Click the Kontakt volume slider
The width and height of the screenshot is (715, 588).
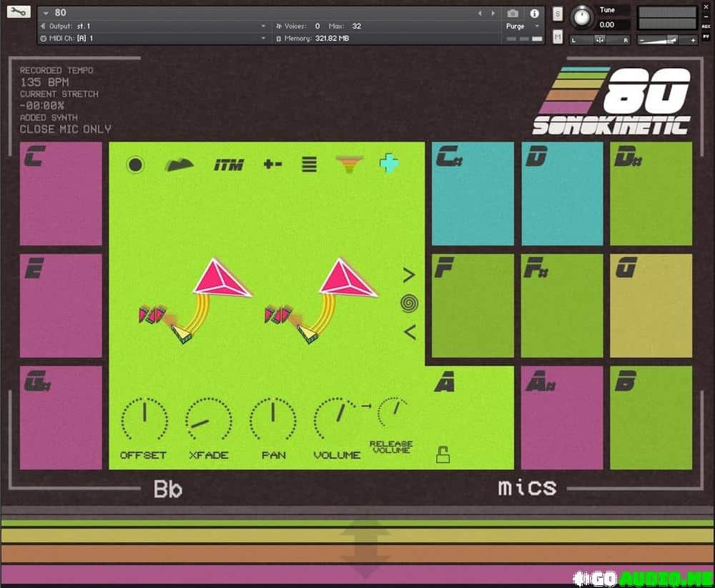click(x=667, y=40)
